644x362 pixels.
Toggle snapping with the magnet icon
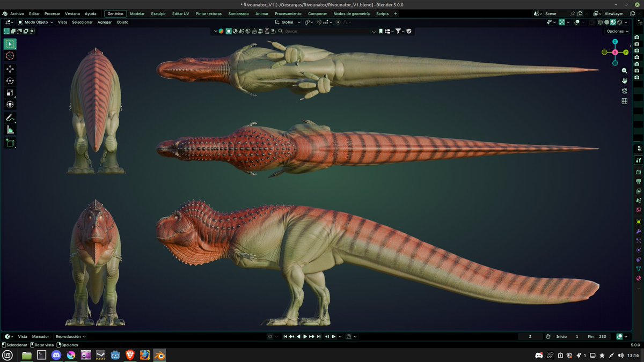tap(319, 22)
